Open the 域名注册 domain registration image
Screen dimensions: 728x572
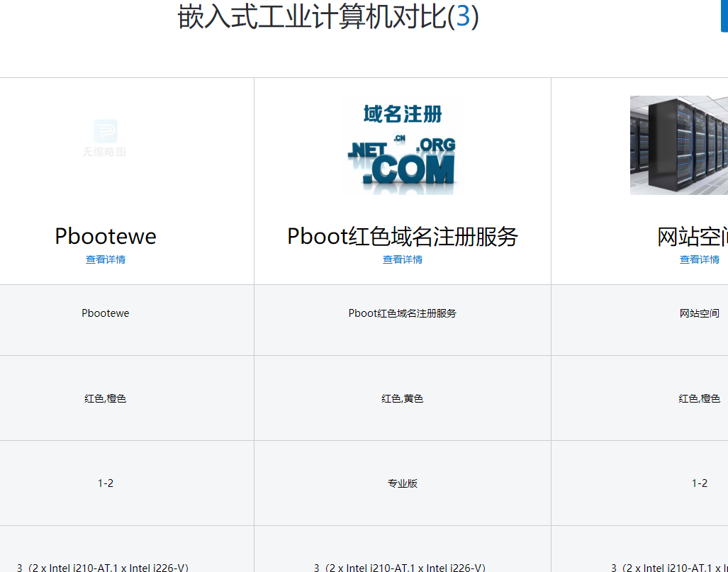402,145
